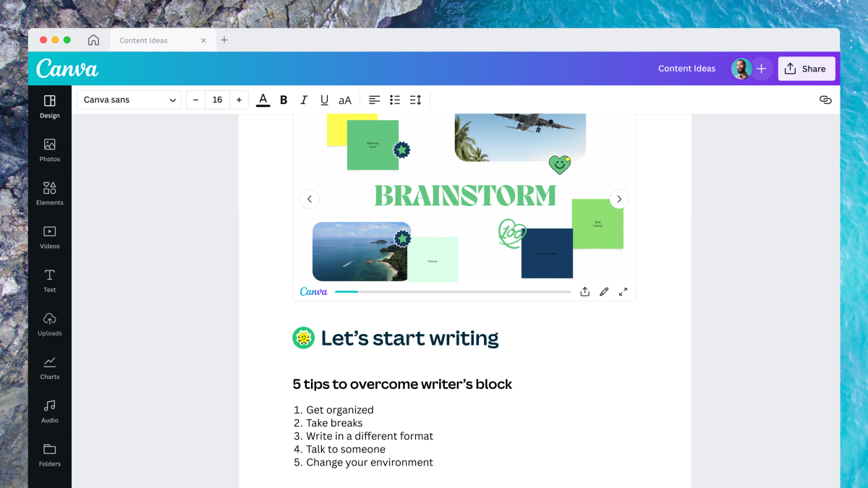Open the text alignment options
868x488 pixels.
coord(374,100)
